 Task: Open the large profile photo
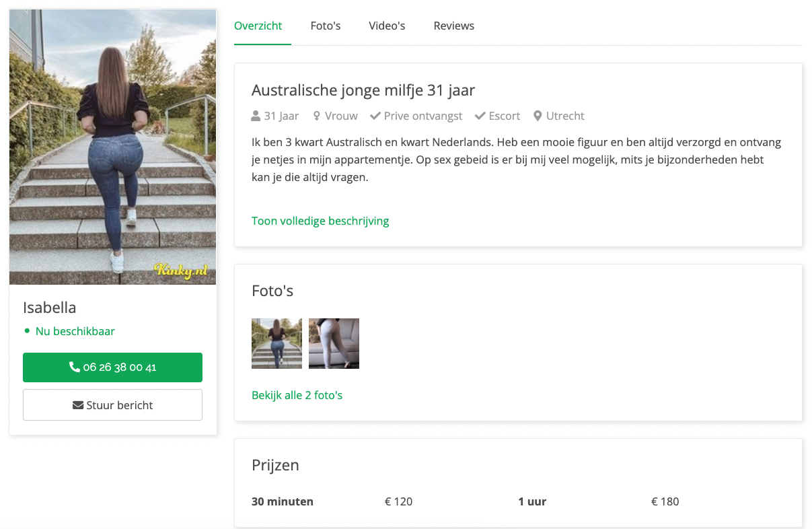click(112, 147)
